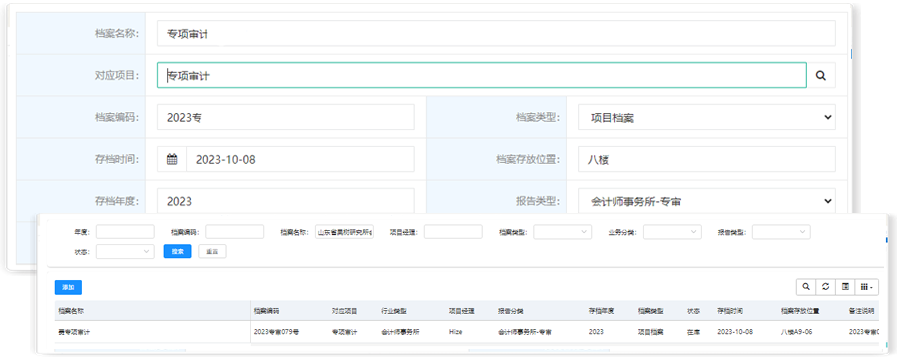Click the 状态 column header

[x=693, y=311]
